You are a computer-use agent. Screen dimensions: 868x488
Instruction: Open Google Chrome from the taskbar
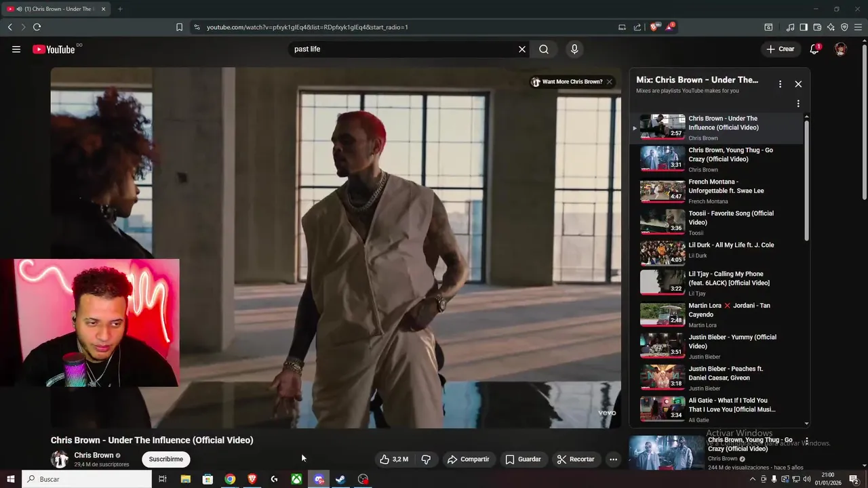[230, 479]
